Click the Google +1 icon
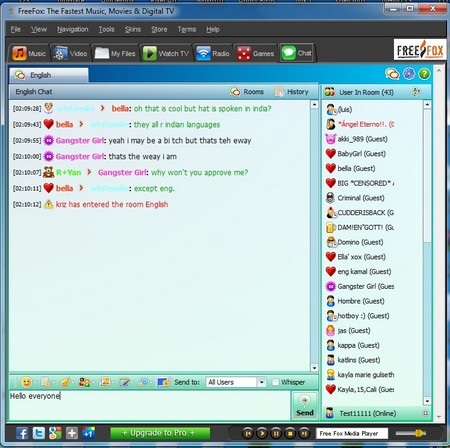Viewport: 450px width, 448px height. (x=89, y=433)
